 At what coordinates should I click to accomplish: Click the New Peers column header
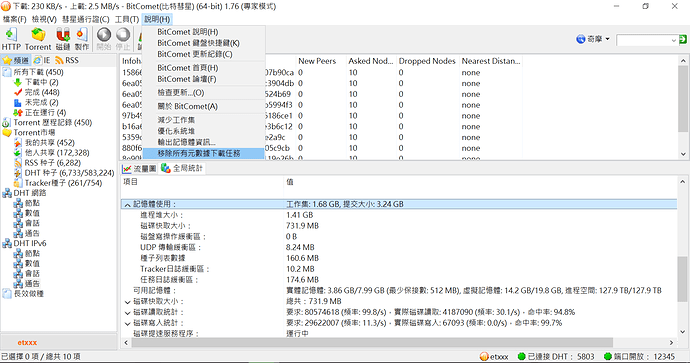coord(321,61)
